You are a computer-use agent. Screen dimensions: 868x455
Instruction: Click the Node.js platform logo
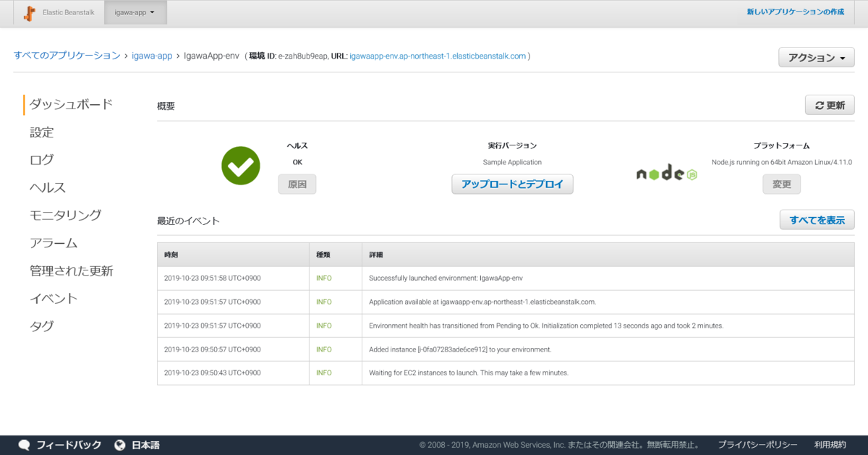[666, 174]
